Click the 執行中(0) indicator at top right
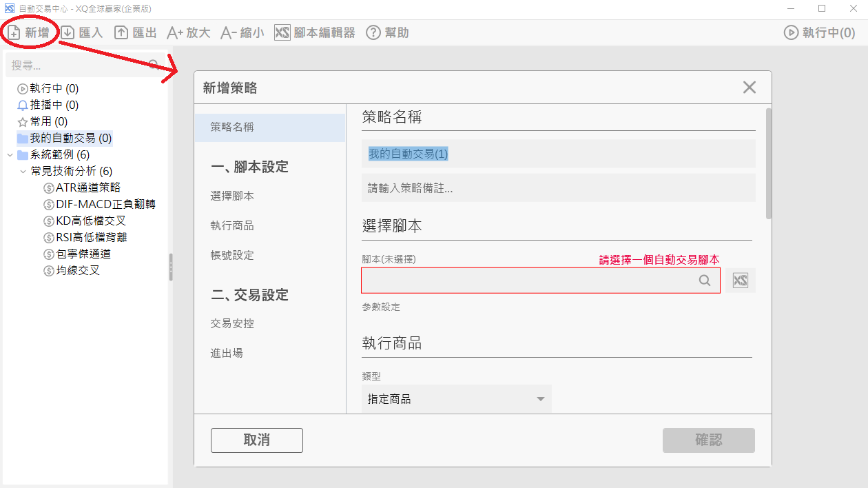 pyautogui.click(x=819, y=32)
